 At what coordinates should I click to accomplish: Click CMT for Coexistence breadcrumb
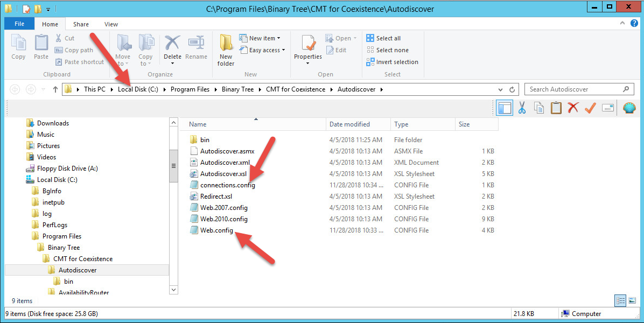(296, 89)
